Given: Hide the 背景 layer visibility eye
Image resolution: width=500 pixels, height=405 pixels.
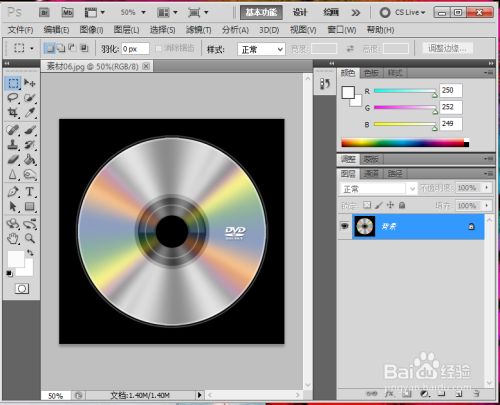Looking at the screenshot, I should (345, 226).
